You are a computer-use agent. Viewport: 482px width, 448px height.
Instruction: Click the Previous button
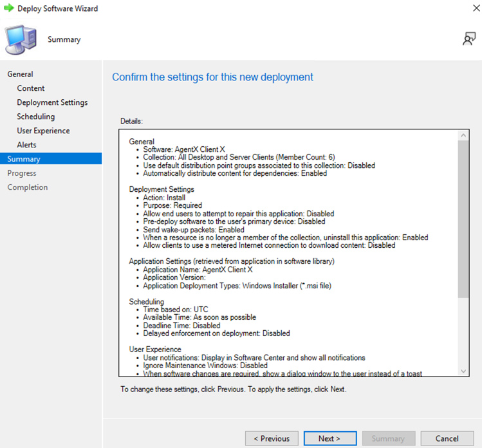click(x=272, y=438)
